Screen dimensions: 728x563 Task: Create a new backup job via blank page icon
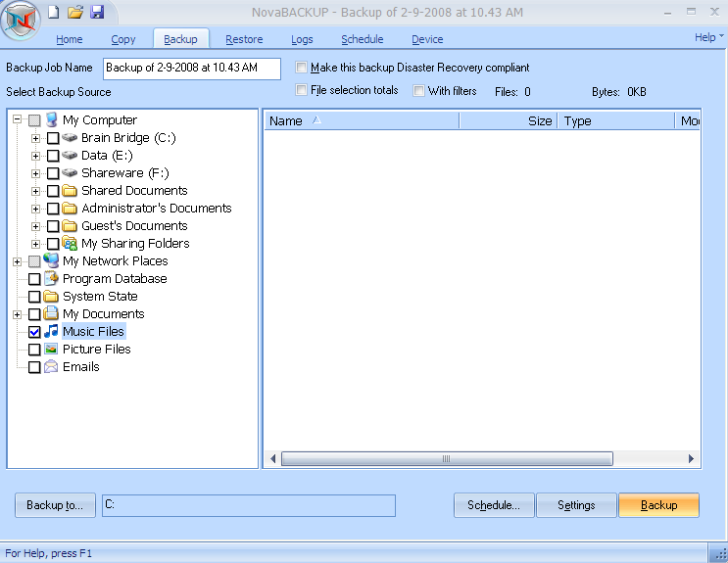[53, 12]
